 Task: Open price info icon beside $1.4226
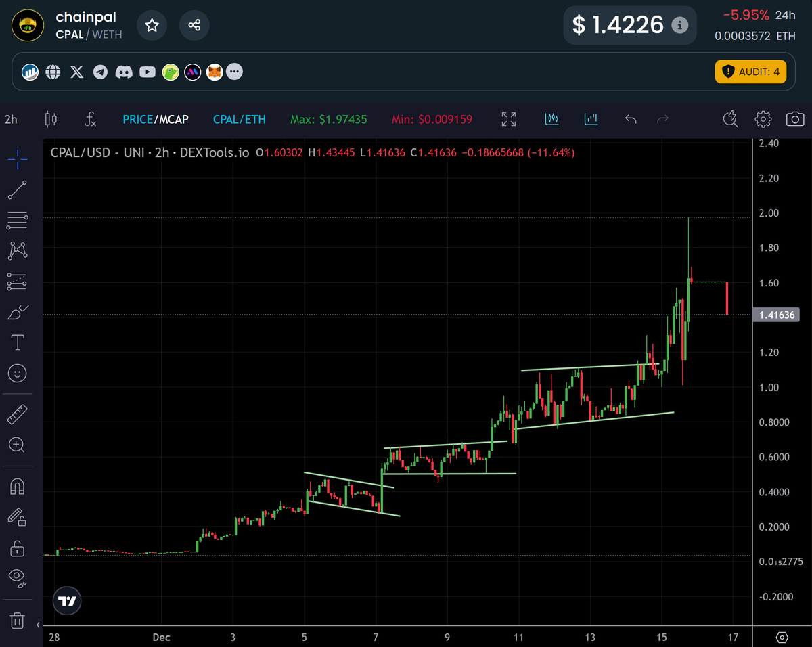679,25
